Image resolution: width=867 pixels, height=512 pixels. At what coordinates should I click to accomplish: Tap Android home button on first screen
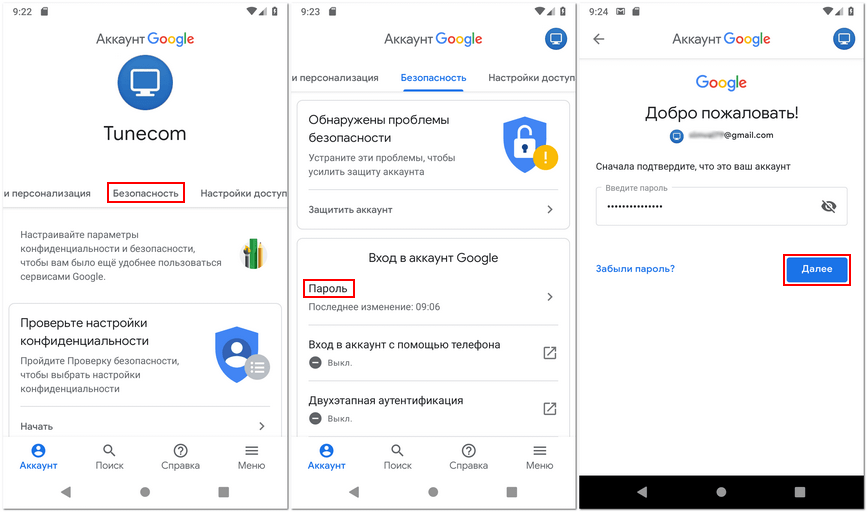pyautogui.click(x=145, y=492)
